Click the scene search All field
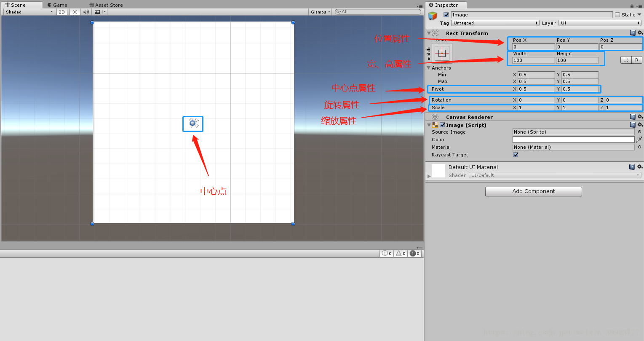644x341 pixels. [x=378, y=12]
